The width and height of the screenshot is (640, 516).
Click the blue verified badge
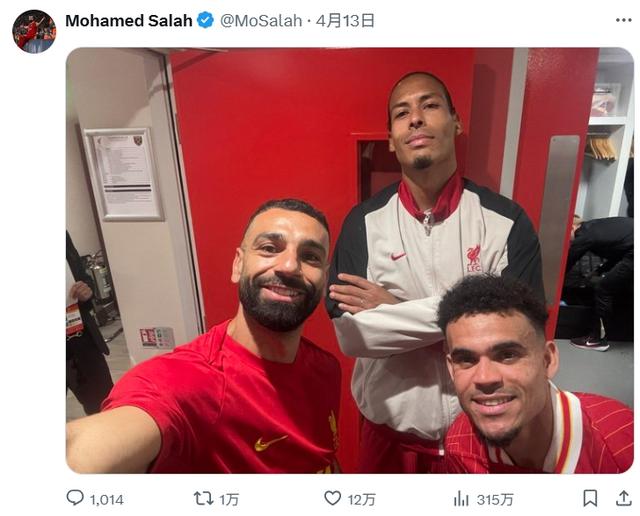tap(205, 20)
